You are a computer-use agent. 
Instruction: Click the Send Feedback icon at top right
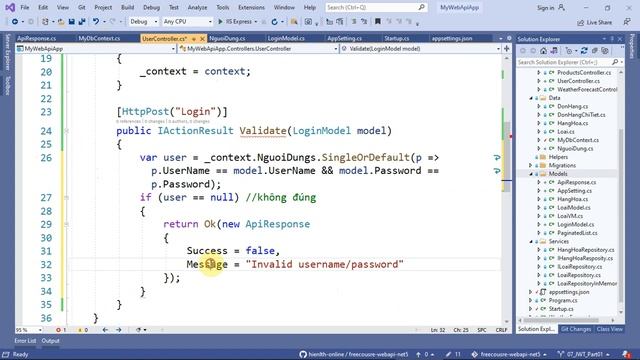[627, 22]
